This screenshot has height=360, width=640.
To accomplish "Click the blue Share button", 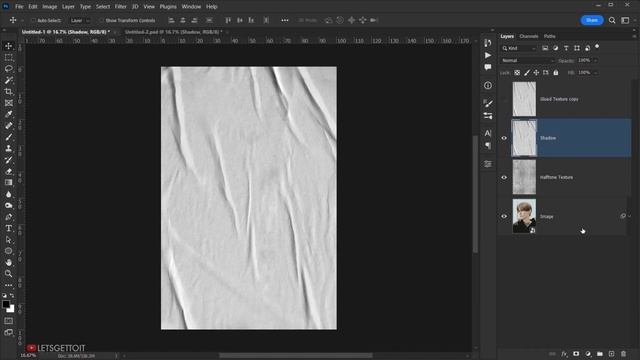I will pyautogui.click(x=592, y=20).
